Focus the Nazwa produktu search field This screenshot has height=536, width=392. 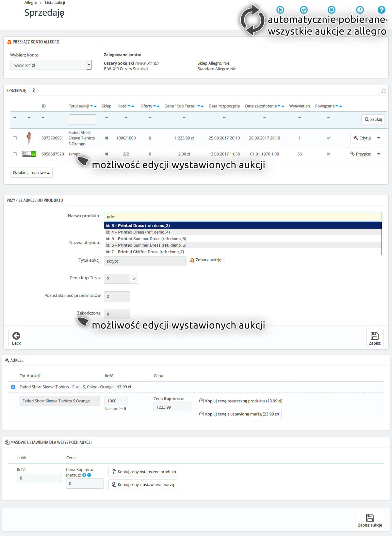tap(243, 217)
